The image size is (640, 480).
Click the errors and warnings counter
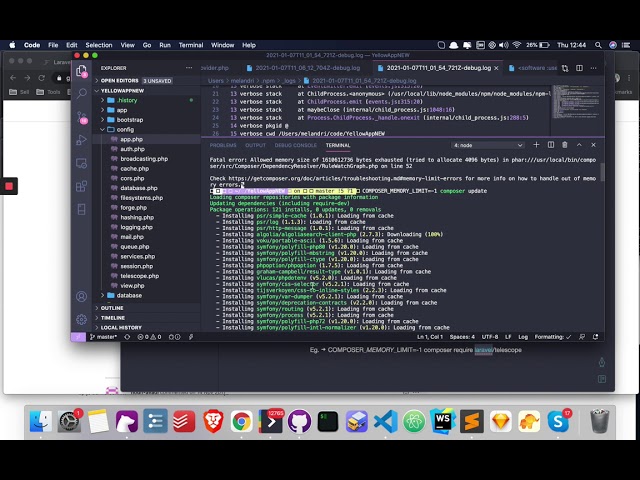149,337
